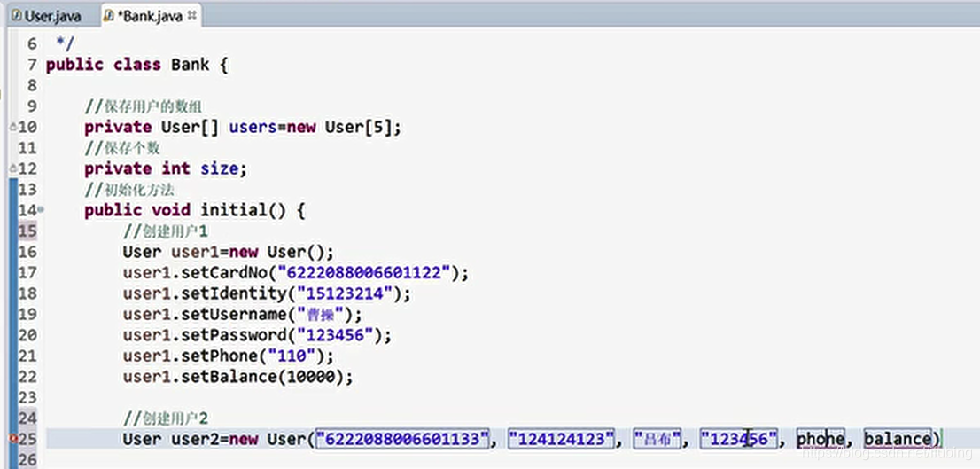This screenshot has width=980, height=469.
Task: Click the comment "//创建用户1"
Action: coord(166,231)
